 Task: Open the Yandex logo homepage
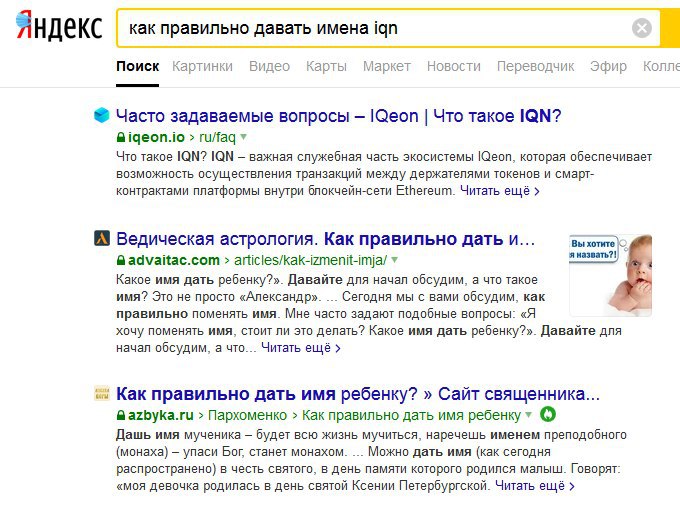pos(59,26)
